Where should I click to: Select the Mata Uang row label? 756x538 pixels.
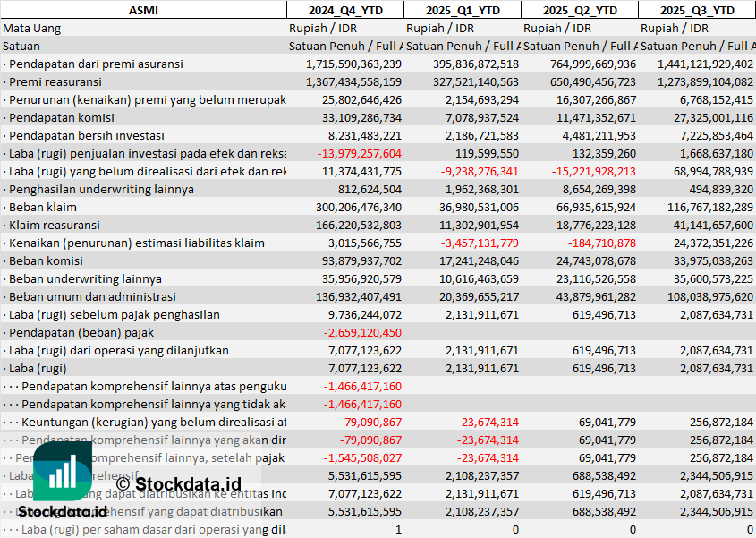[x=32, y=28]
